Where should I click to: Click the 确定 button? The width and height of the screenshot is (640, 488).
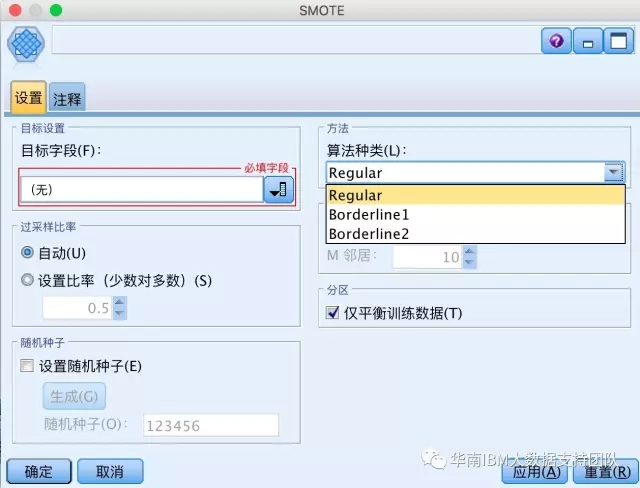pyautogui.click(x=39, y=472)
